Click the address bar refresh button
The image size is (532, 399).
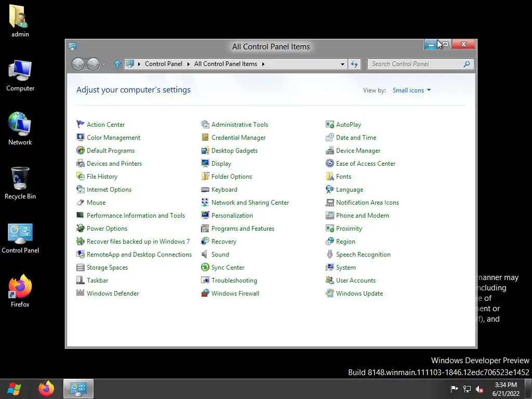(354, 64)
